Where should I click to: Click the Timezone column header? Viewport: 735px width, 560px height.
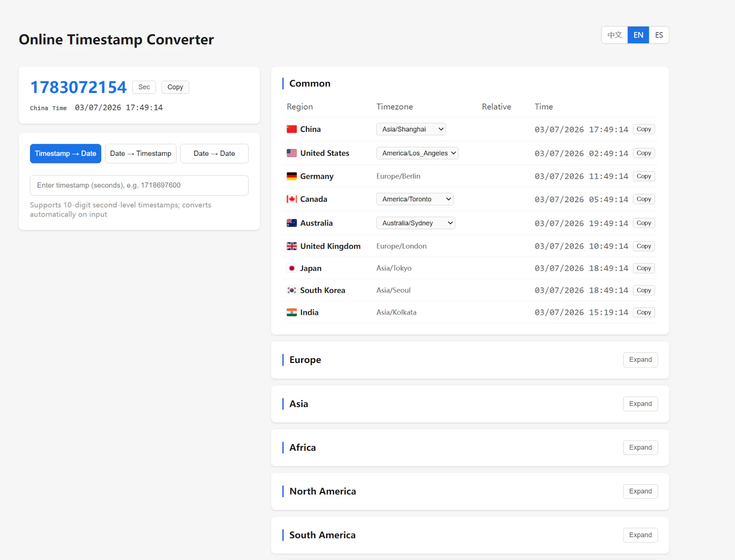tap(395, 107)
